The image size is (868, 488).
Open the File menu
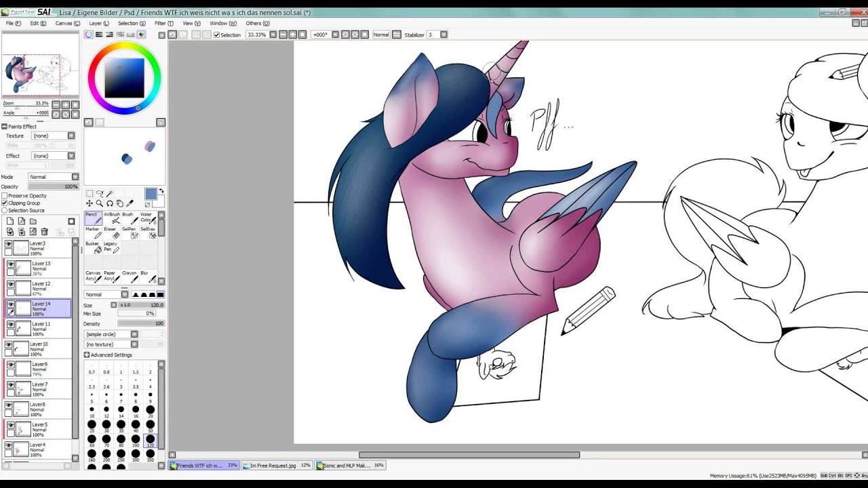click(x=14, y=23)
